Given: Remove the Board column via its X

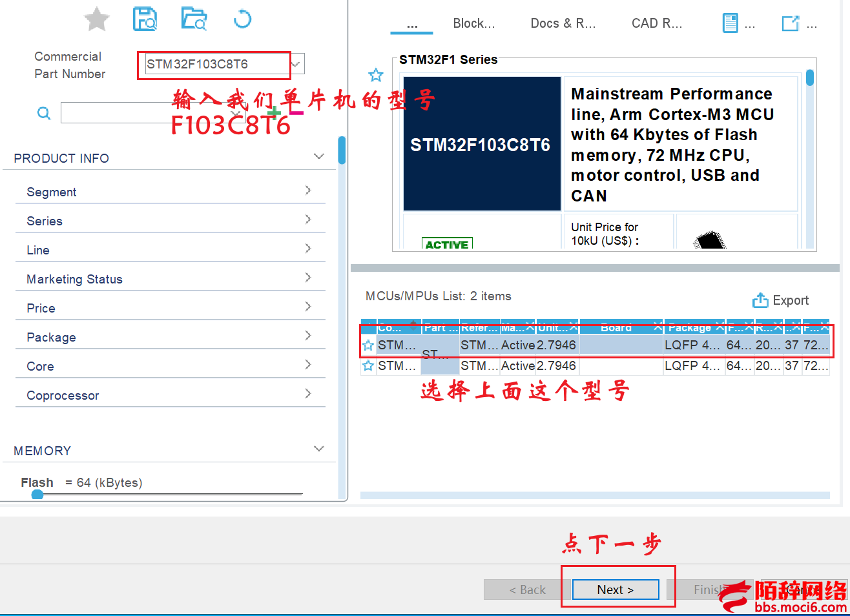Looking at the screenshot, I should [x=658, y=327].
